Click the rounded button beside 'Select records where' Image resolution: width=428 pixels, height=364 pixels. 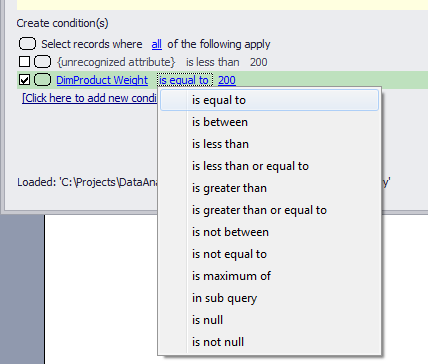(x=27, y=44)
